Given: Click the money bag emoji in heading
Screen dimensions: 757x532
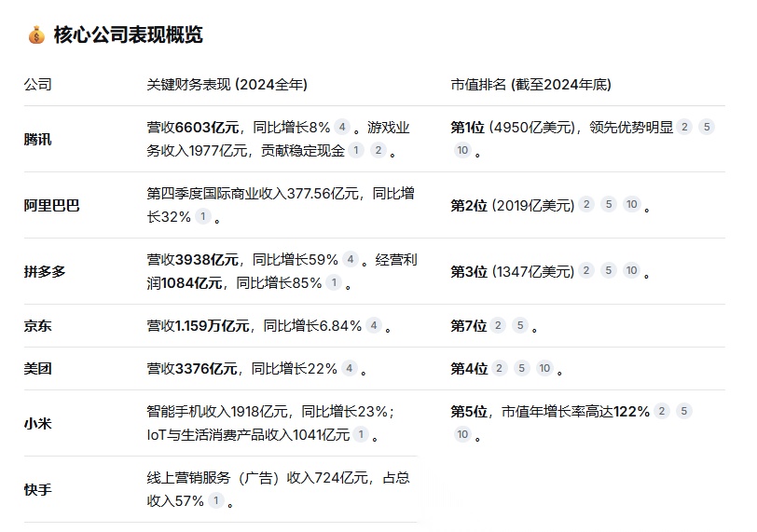Looking at the screenshot, I should coord(36,35).
